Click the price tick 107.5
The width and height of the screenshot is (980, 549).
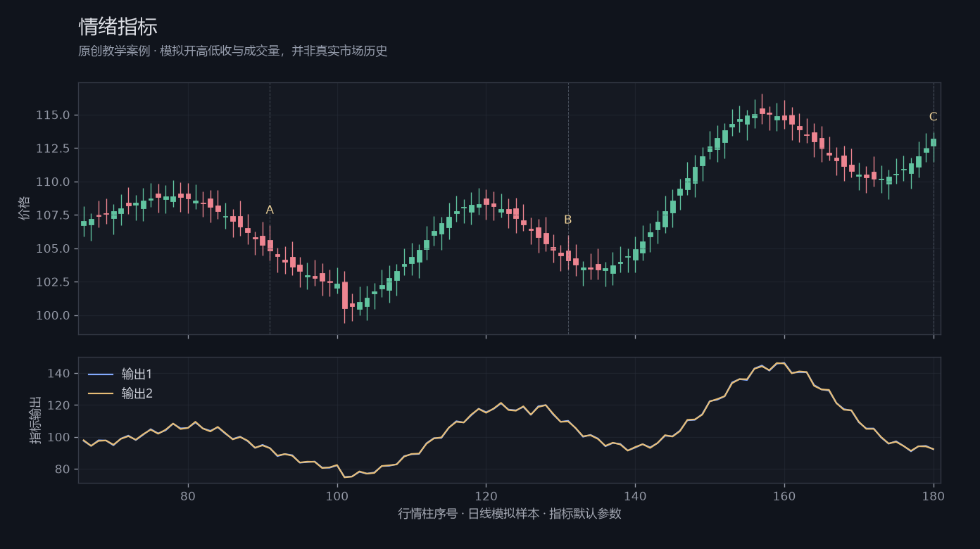53,215
